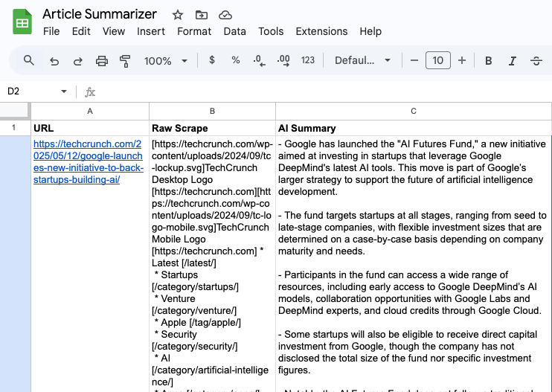Select the URL header cell
The height and width of the screenshot is (392, 552).
pyautogui.click(x=90, y=128)
